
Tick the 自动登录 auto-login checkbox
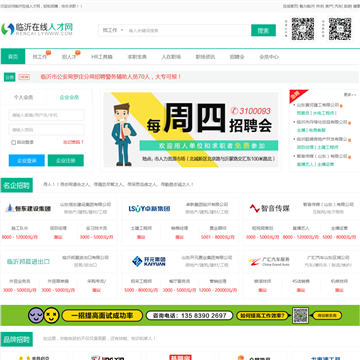(x=14, y=142)
